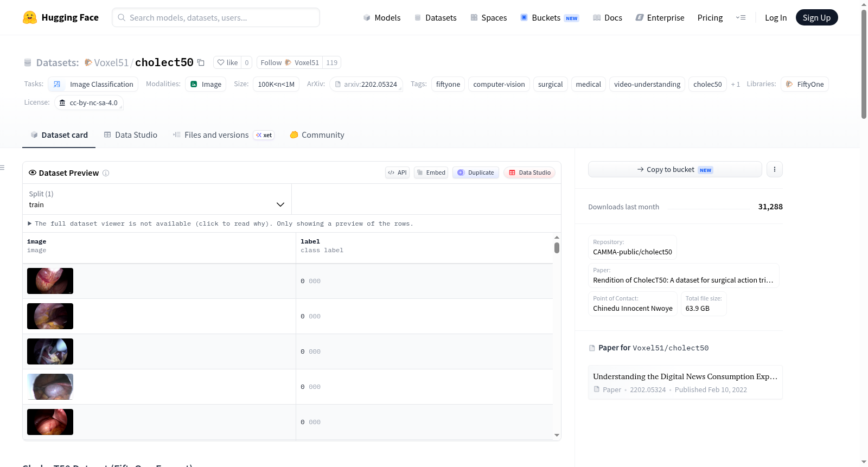Image resolution: width=868 pixels, height=467 pixels.
Task: Open Spaces in the top navigation
Action: point(488,17)
